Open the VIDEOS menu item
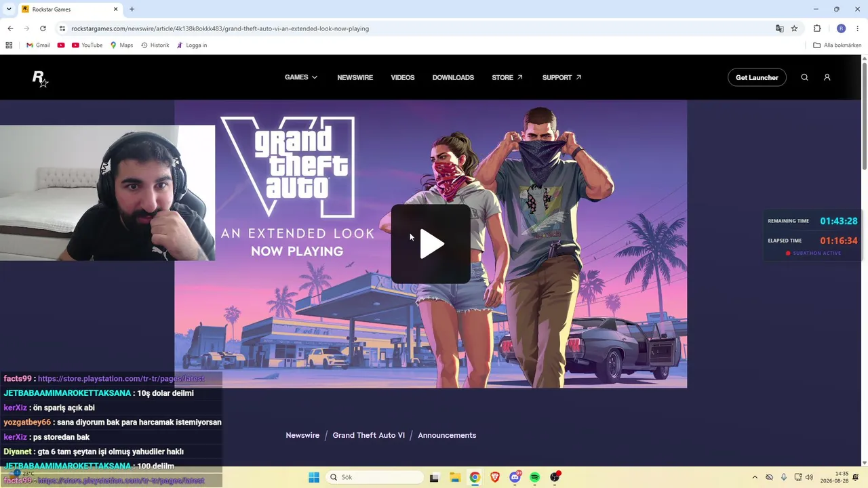This screenshot has width=868, height=488. (x=403, y=77)
